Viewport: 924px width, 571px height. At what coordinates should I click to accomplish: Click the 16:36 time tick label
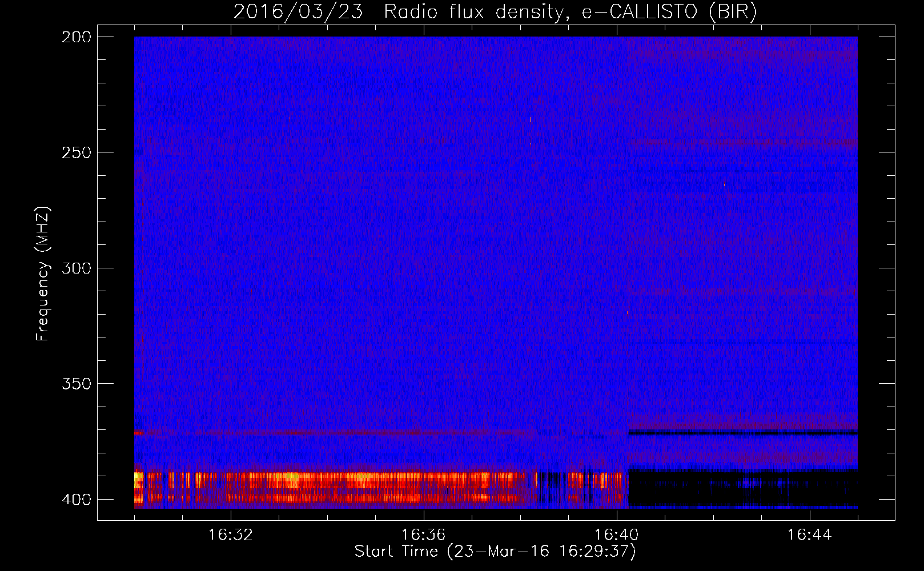tap(424, 535)
